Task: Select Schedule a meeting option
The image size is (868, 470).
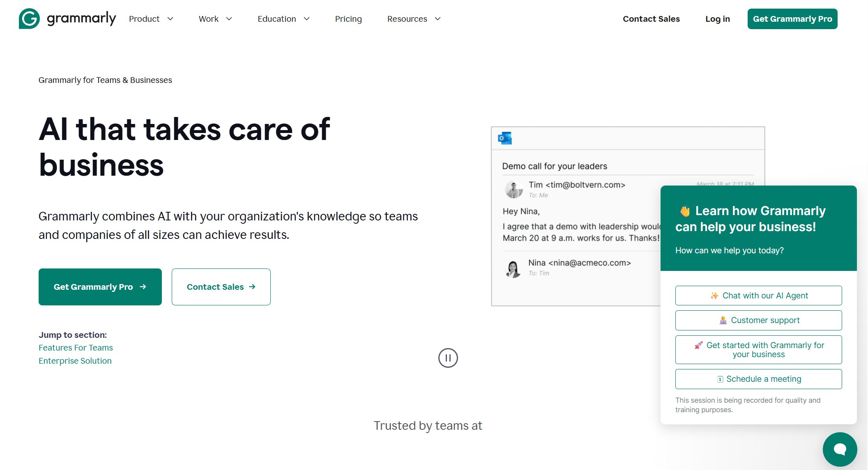Action: pyautogui.click(x=758, y=378)
